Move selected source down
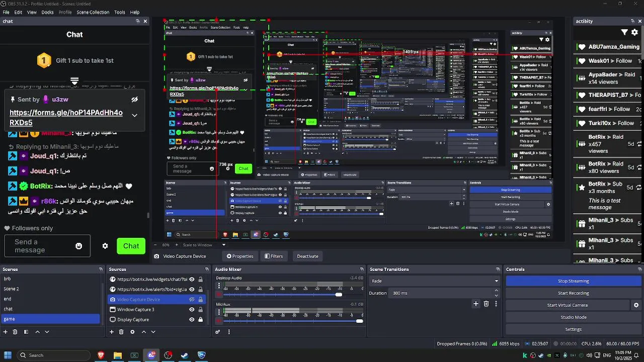Viewport: 644px width, 362px height. point(153,332)
